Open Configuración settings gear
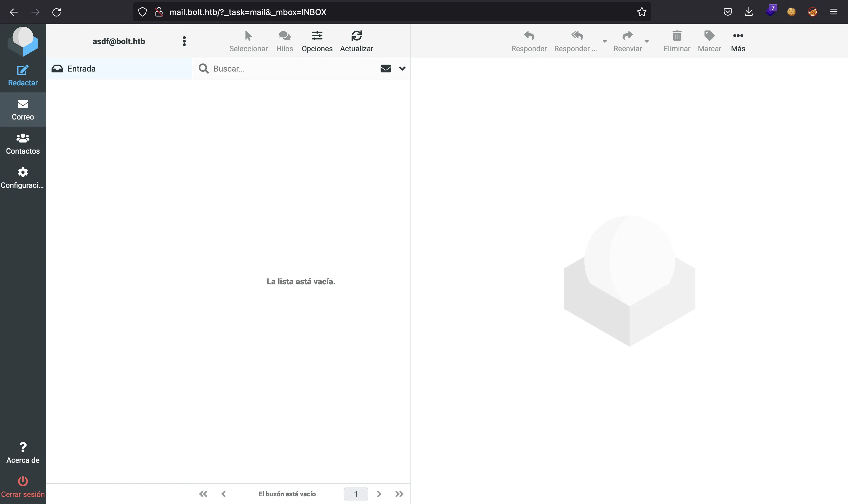848x504 pixels. [23, 173]
